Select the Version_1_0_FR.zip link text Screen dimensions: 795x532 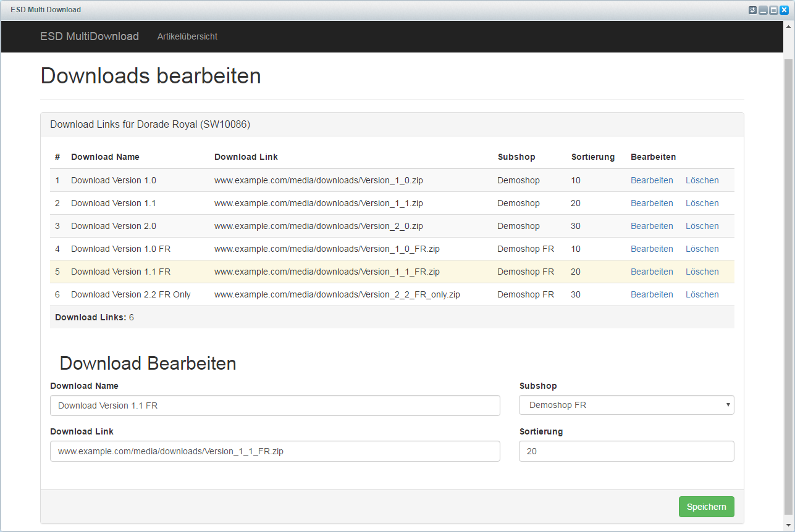coord(327,249)
